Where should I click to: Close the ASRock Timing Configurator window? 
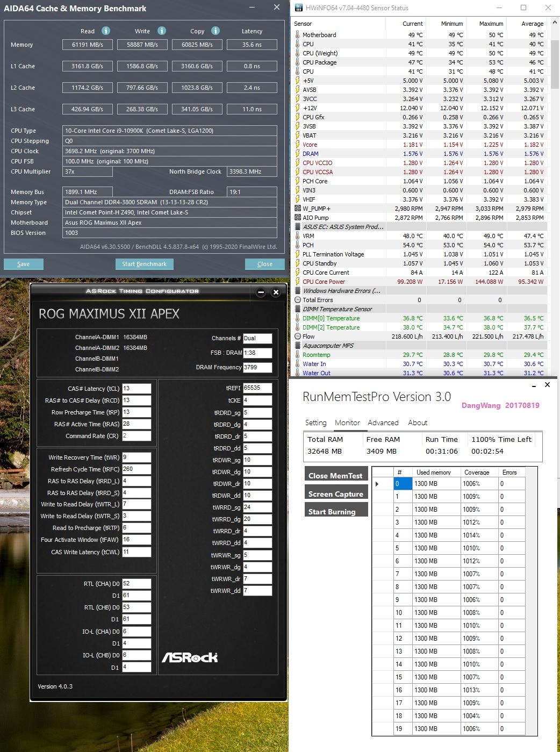point(276,293)
